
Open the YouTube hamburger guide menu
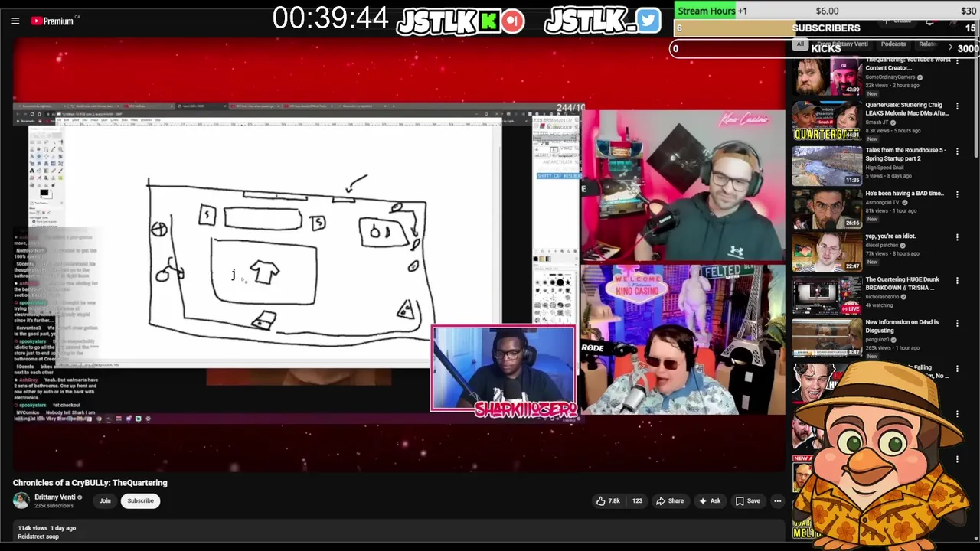(15, 21)
